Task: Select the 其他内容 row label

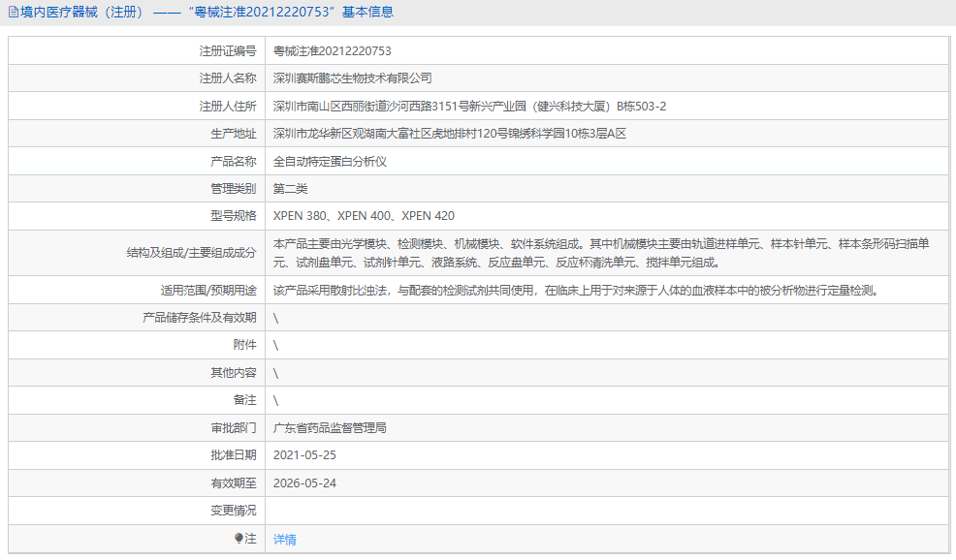Action: point(233,372)
